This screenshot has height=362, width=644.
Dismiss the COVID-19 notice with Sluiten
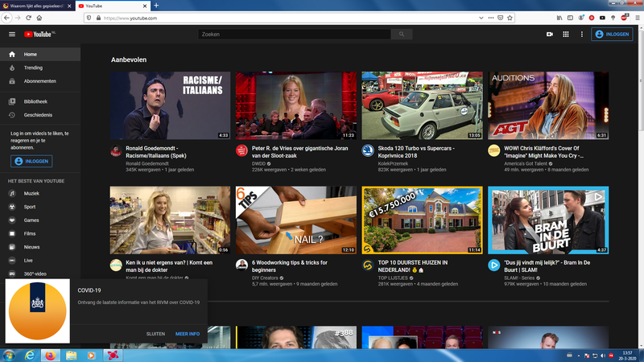[155, 333]
